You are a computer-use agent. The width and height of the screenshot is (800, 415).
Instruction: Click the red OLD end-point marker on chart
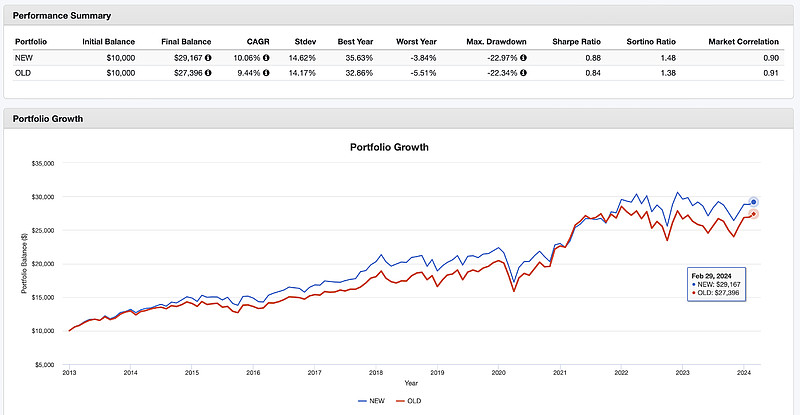(753, 214)
